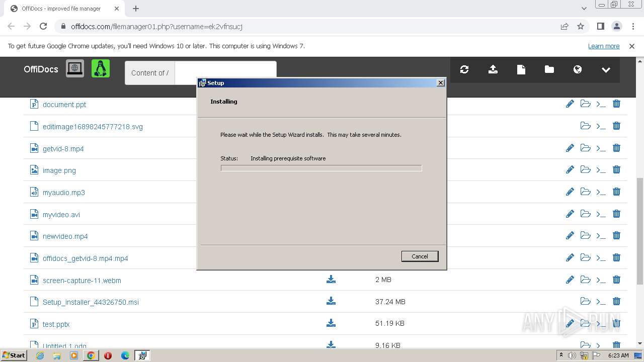This screenshot has height=362, width=644.
Task: Reload the page in Chrome
Action: (43, 26)
